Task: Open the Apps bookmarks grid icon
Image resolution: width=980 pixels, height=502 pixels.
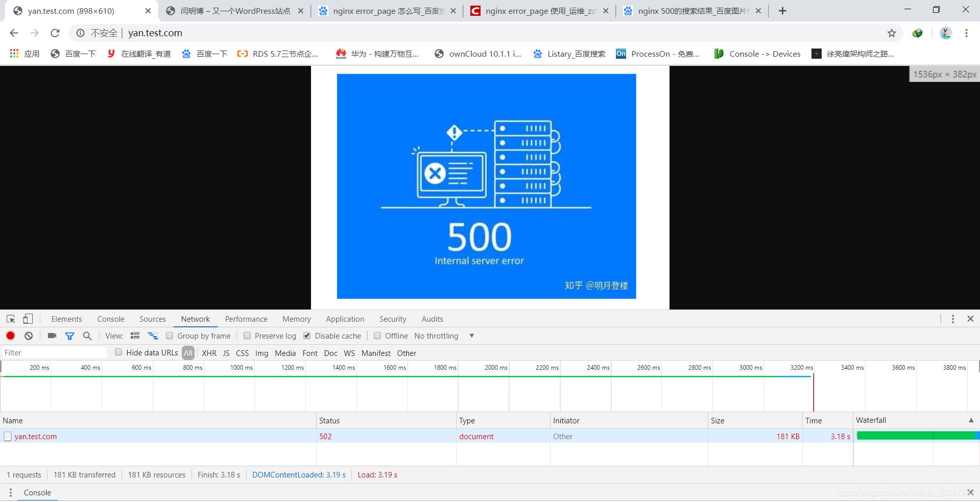Action: click(x=14, y=54)
